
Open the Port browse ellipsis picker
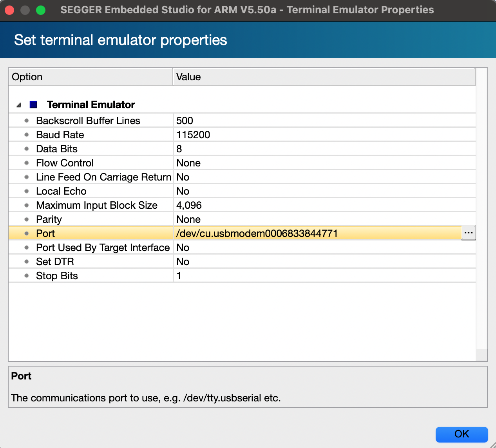click(469, 233)
